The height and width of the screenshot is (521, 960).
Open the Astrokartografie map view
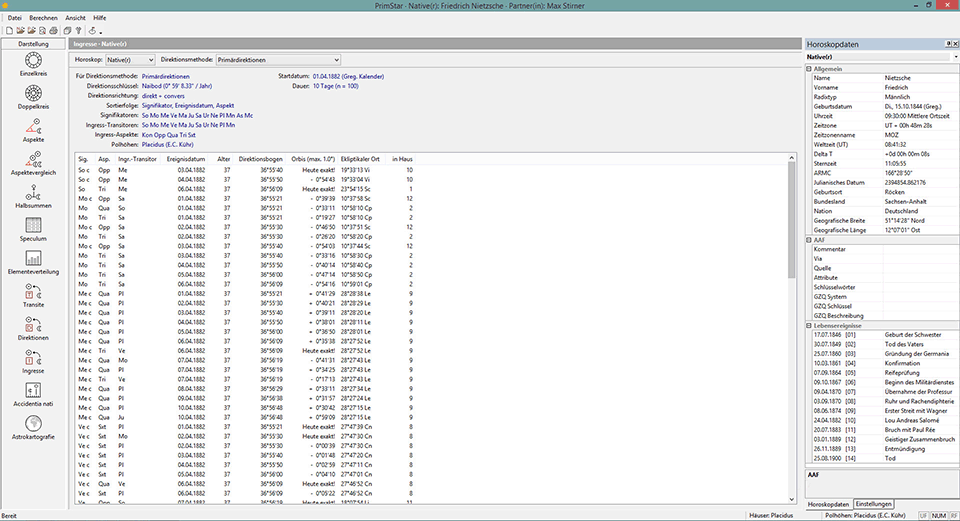pyautogui.click(x=33, y=428)
